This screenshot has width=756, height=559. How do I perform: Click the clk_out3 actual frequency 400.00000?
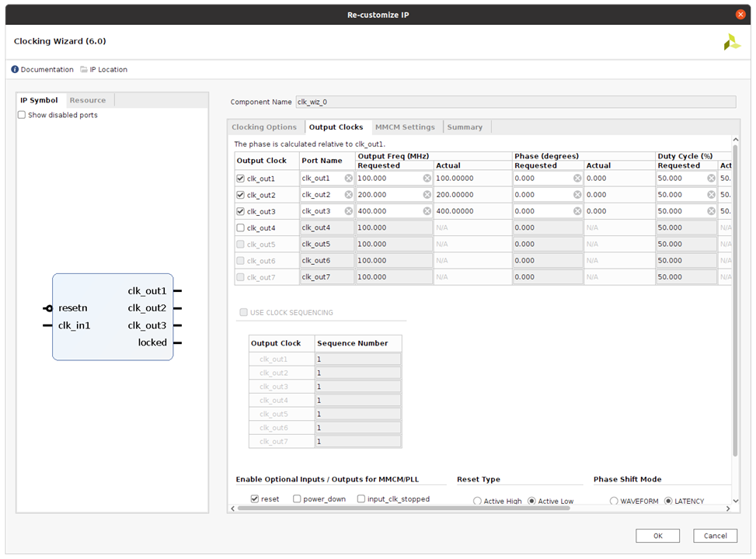point(455,211)
